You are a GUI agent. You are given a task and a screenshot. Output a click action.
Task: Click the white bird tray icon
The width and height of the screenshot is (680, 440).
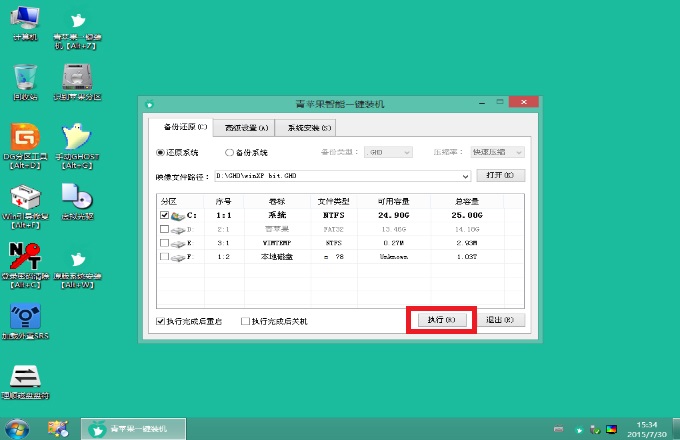tap(579, 430)
